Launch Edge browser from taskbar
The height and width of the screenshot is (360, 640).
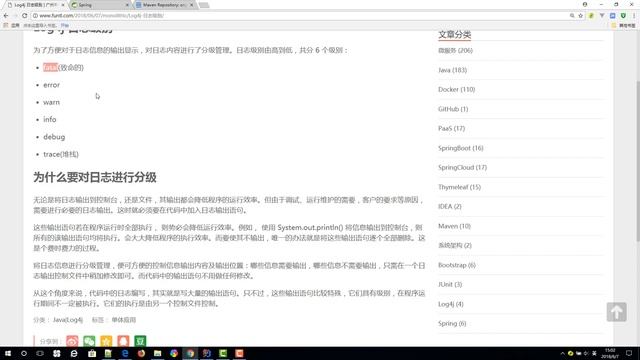click(125, 353)
